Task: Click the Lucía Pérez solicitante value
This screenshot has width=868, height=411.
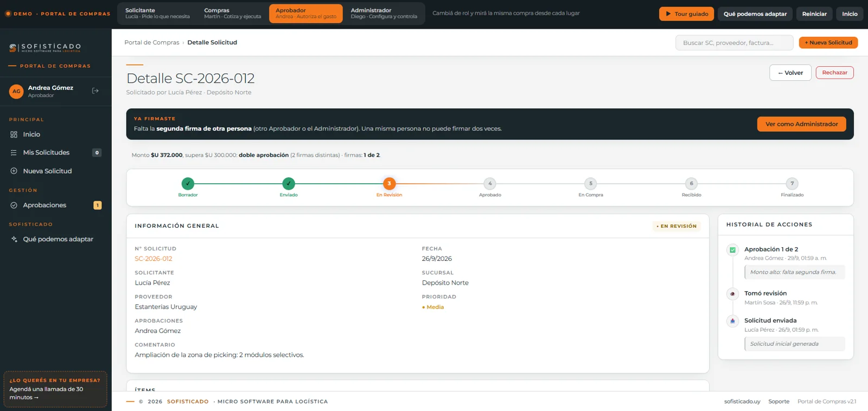Action: tap(152, 283)
